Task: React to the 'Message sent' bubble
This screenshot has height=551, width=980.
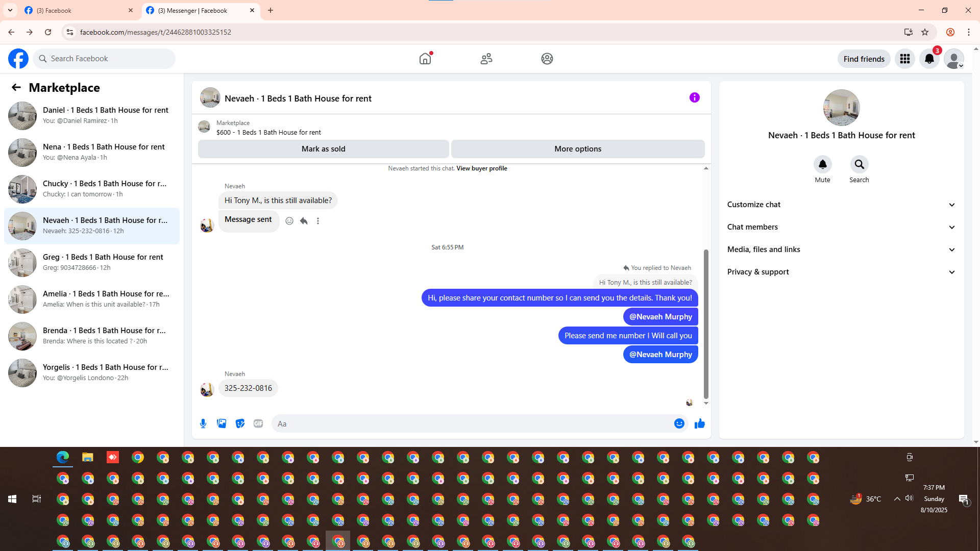Action: [x=289, y=221]
